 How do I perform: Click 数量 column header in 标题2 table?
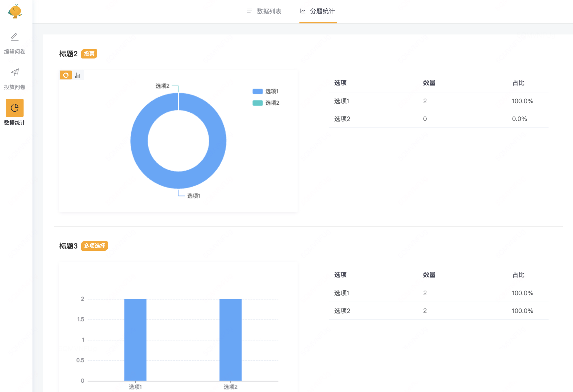click(429, 83)
